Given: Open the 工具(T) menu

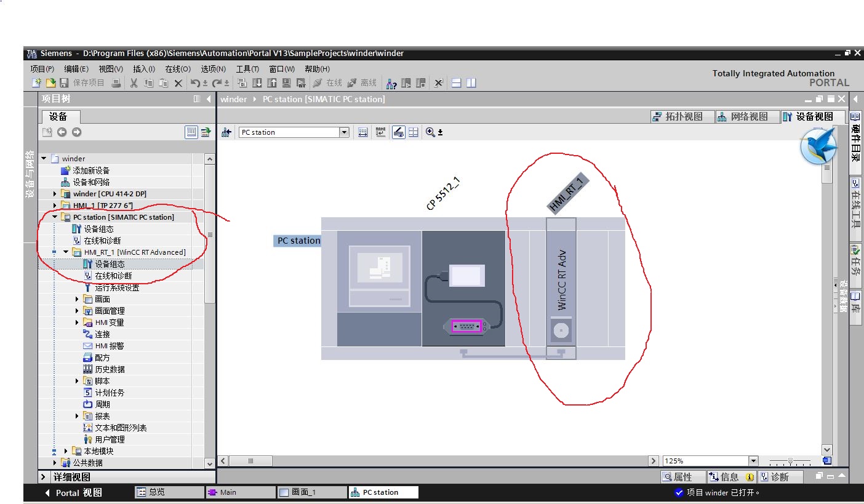Looking at the screenshot, I should coord(247,69).
